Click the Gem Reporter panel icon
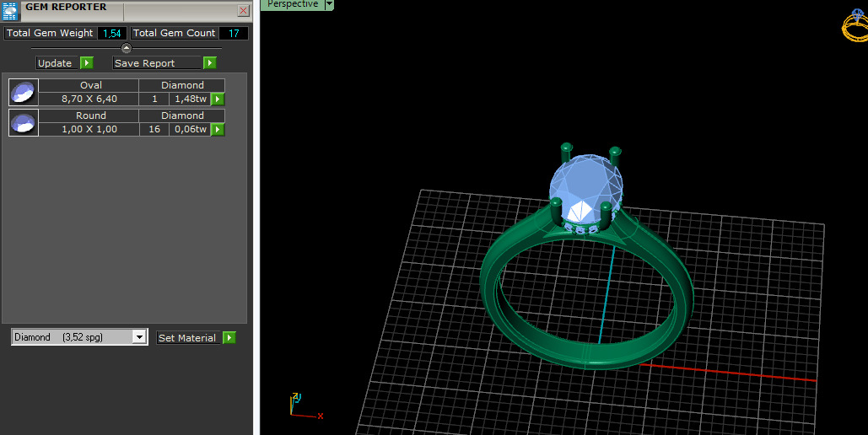 pyautogui.click(x=10, y=10)
